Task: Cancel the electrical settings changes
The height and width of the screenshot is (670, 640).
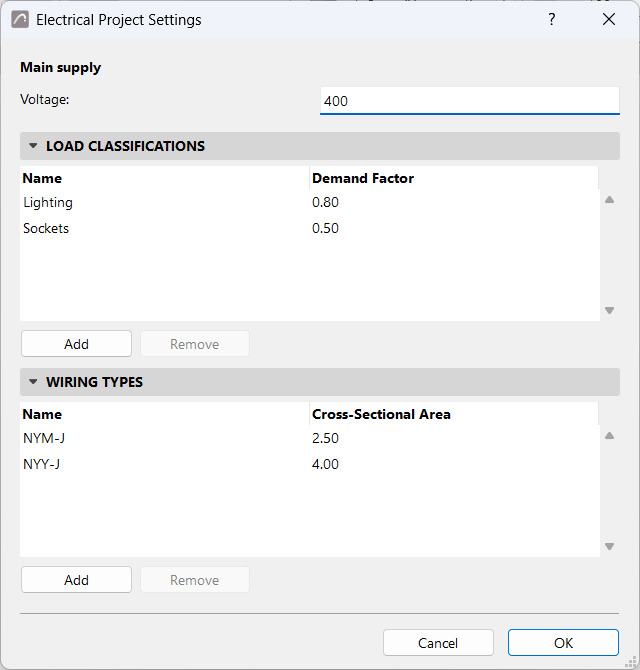Action: click(x=438, y=643)
